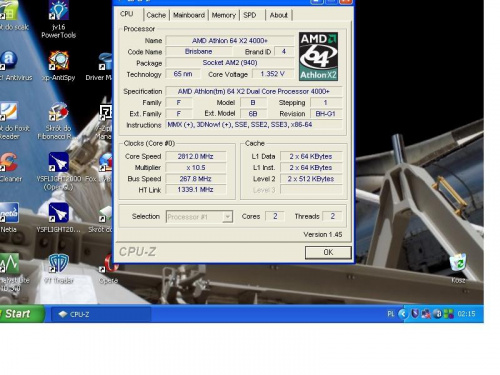500x375 pixels.
Task: Launch the CCleaner desktop shortcut
Action: tap(9, 162)
